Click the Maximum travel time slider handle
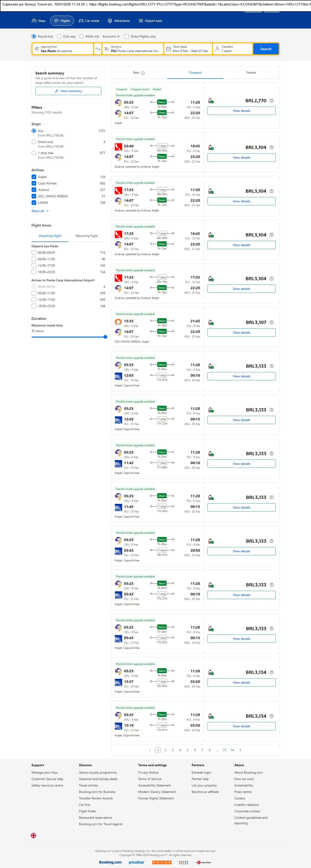 pos(105,337)
